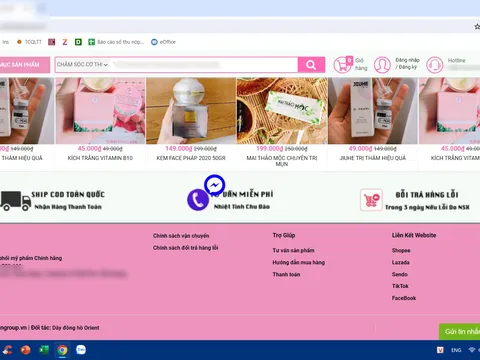Viewport: 480px width, 360px height.
Task: Open the Sendo footer link
Action: pos(400,274)
